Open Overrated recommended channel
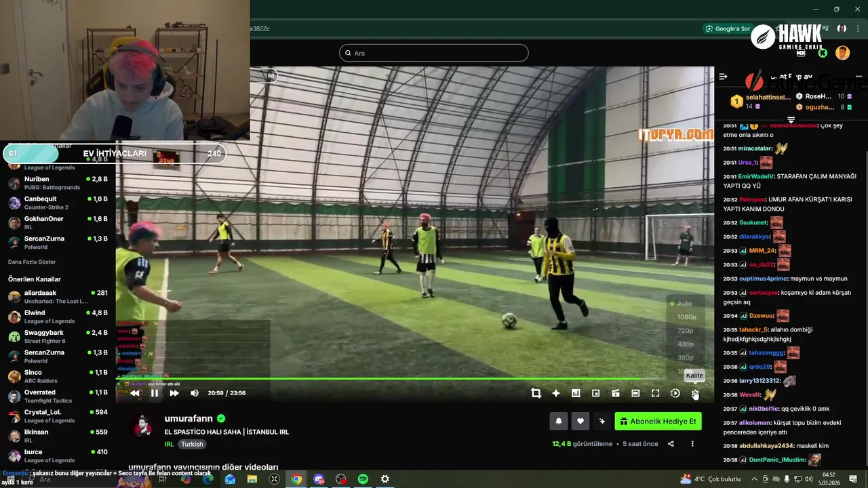The image size is (868, 488). [58, 396]
